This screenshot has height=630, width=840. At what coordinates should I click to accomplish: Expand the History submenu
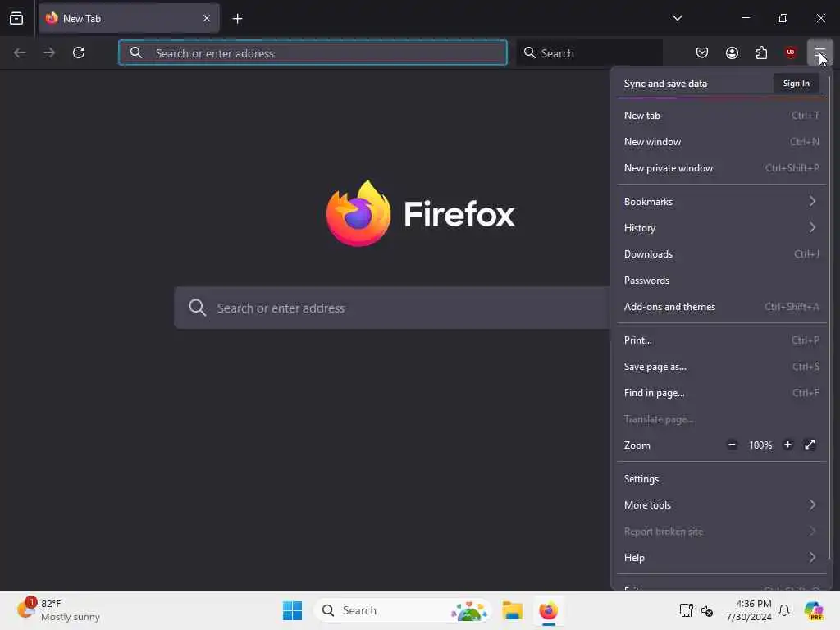pos(722,228)
